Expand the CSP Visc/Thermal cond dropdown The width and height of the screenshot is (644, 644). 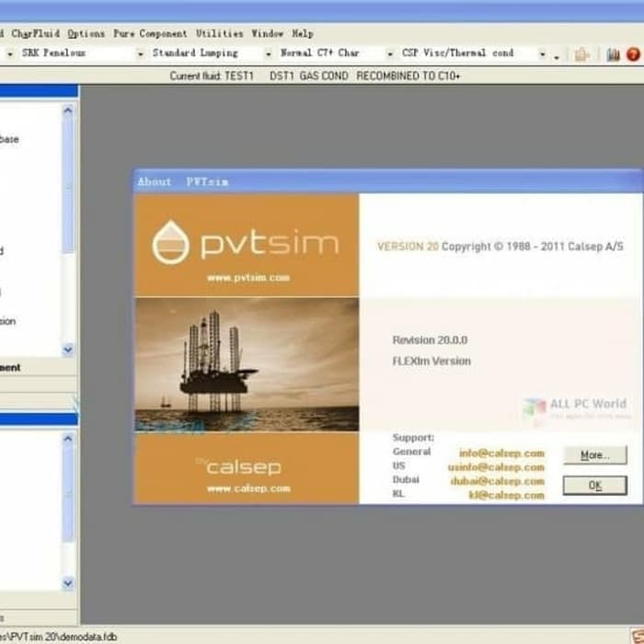point(543,53)
